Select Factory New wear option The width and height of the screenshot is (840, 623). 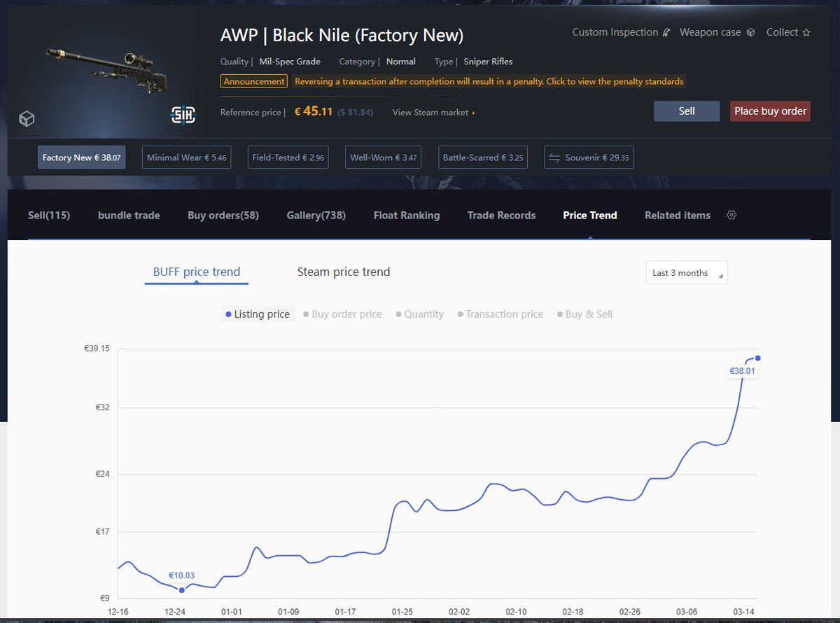pos(81,157)
